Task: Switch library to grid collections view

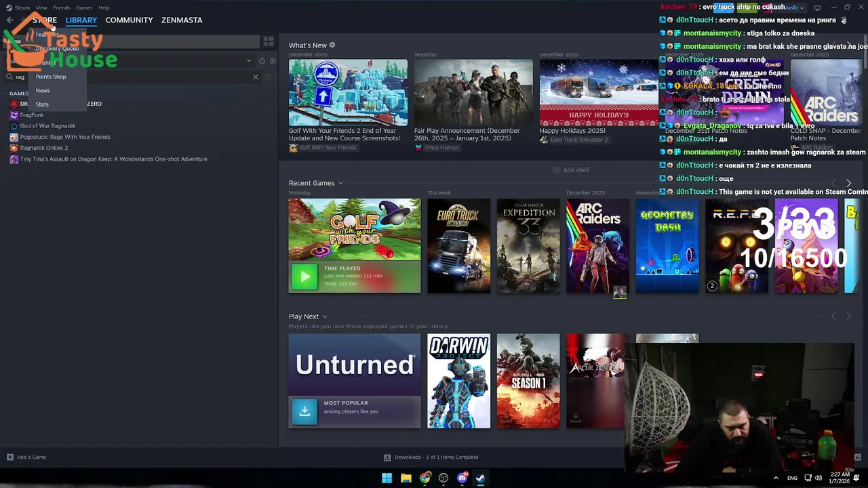Action: point(269,42)
